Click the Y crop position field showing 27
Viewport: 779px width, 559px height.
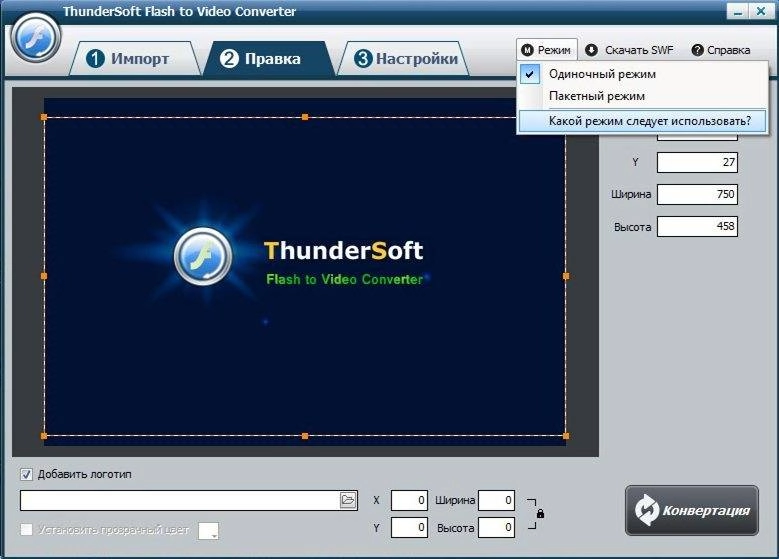[697, 162]
